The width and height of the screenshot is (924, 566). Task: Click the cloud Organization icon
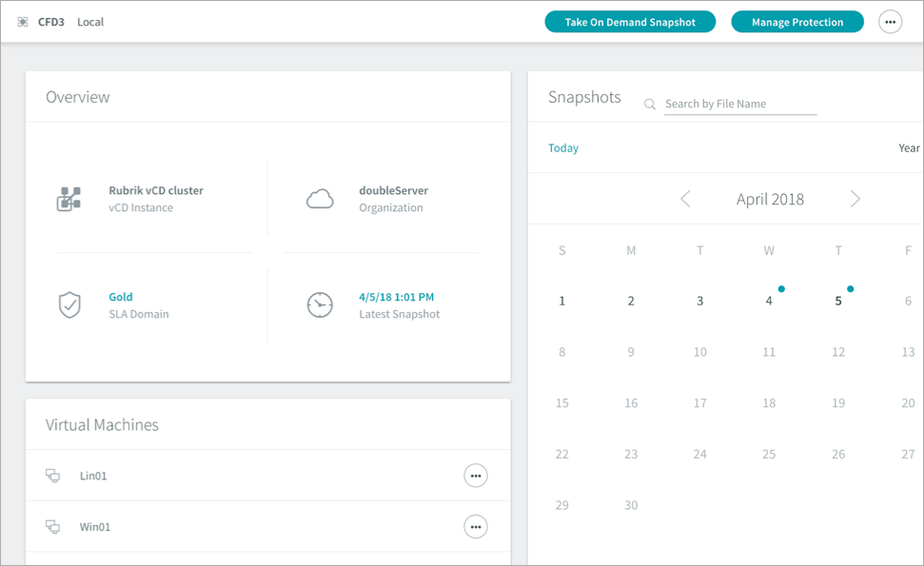pos(320,199)
